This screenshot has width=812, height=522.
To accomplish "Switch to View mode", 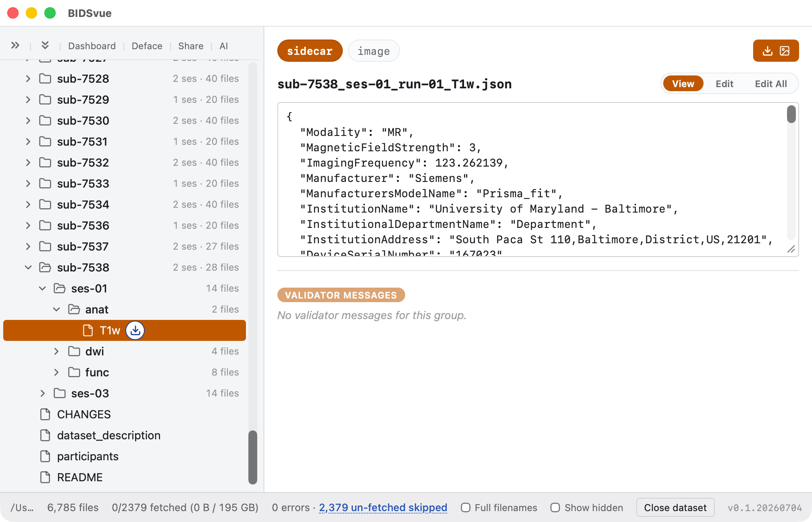I will (683, 84).
